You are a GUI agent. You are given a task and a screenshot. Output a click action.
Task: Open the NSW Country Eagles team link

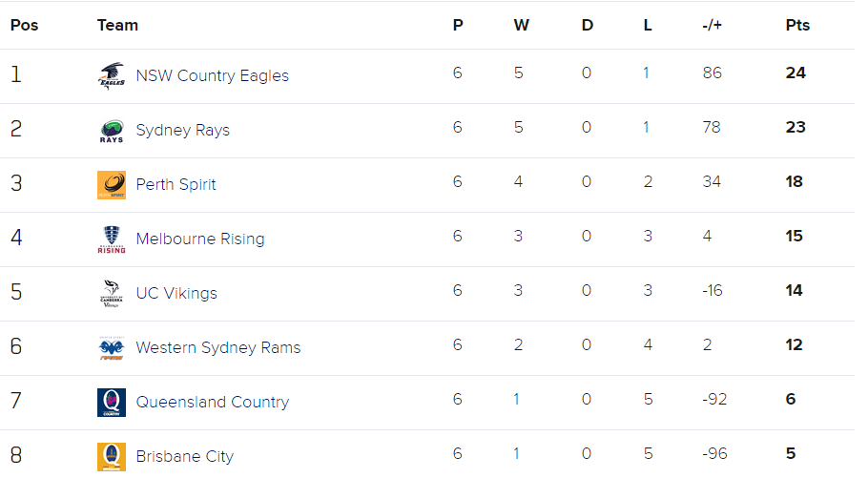pyautogui.click(x=212, y=75)
